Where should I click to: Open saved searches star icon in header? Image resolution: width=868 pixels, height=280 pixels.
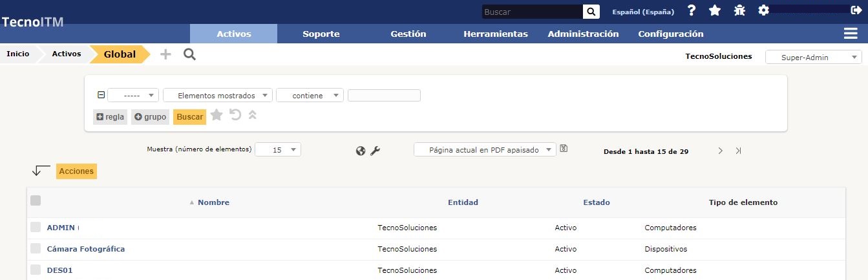pyautogui.click(x=715, y=11)
